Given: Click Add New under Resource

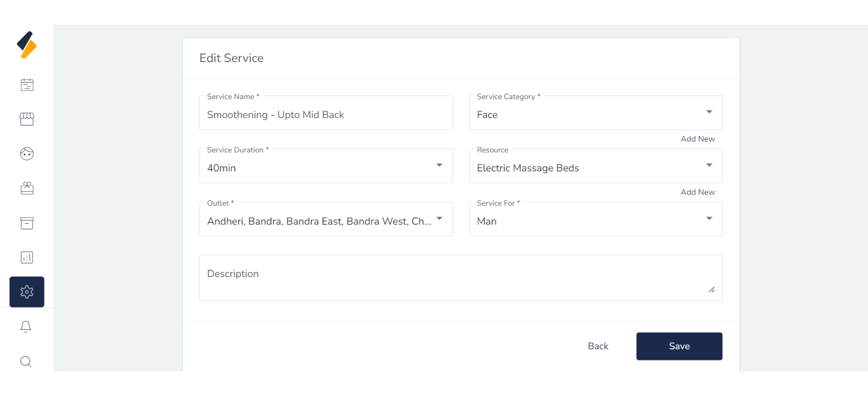Looking at the screenshot, I should pyautogui.click(x=697, y=192).
